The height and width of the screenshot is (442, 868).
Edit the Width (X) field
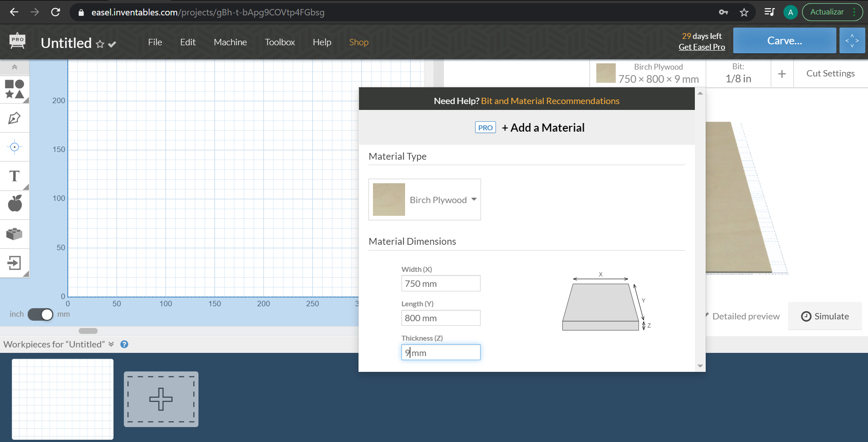pos(441,284)
